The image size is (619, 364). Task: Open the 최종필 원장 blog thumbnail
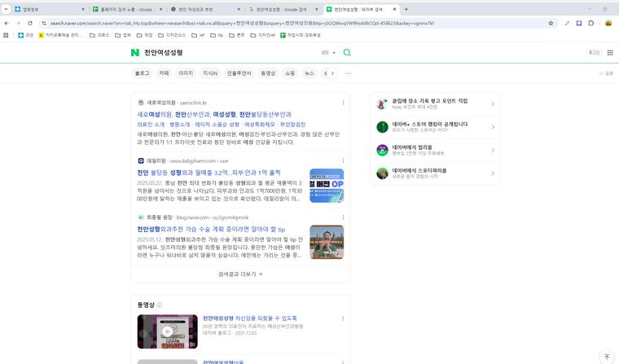[327, 242]
